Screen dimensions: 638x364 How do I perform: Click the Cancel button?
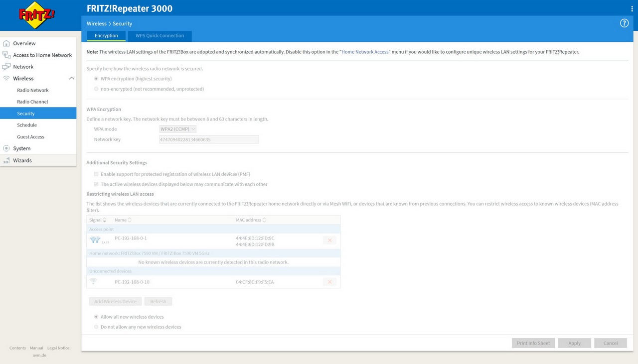tap(611, 343)
